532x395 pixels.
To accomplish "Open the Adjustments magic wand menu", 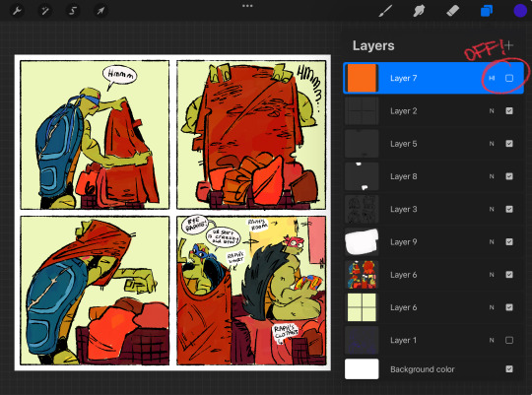I will pos(44,11).
